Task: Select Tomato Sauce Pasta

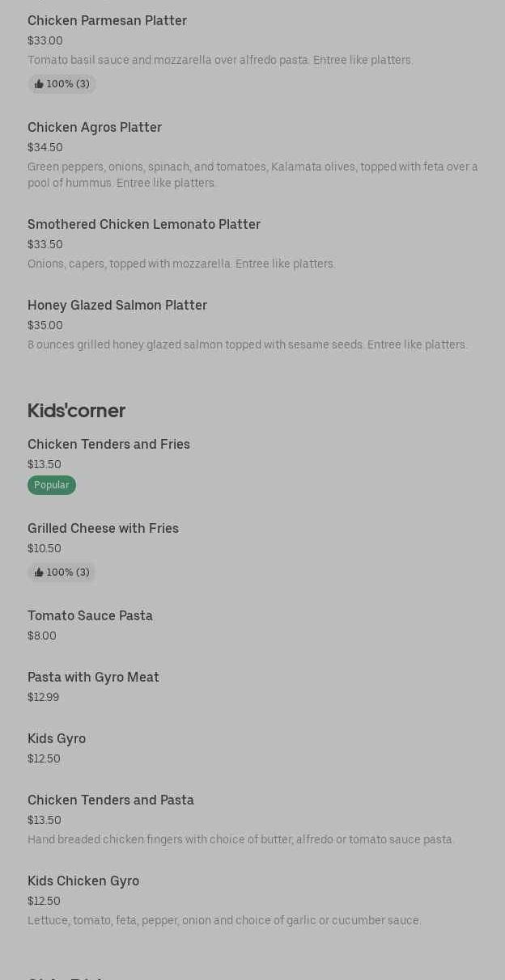Action: [90, 616]
